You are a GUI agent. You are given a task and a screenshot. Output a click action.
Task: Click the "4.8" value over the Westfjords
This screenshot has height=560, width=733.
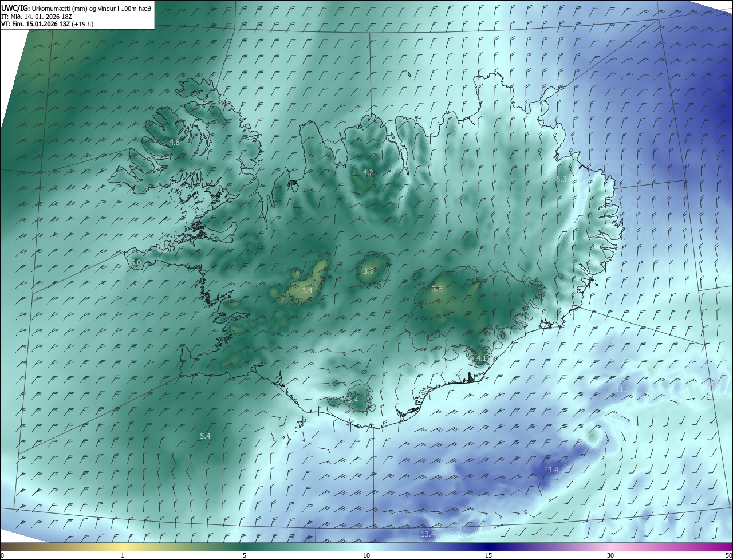pyautogui.click(x=175, y=142)
